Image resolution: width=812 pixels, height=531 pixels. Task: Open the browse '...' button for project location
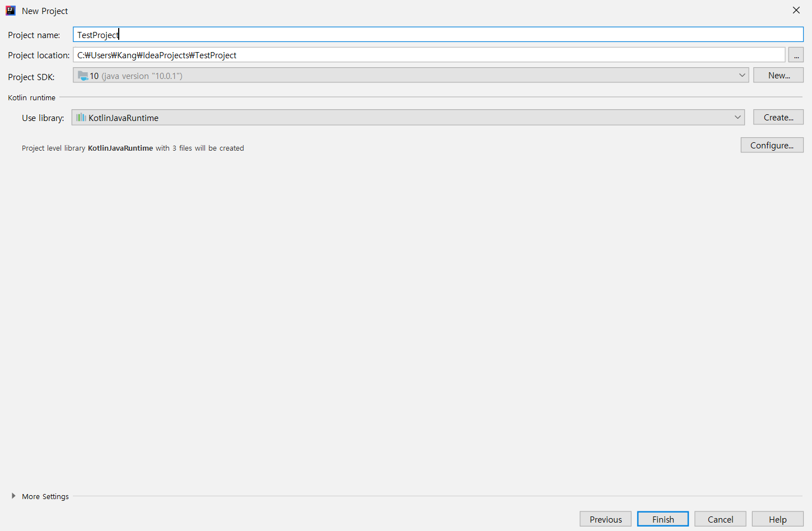[796, 55]
